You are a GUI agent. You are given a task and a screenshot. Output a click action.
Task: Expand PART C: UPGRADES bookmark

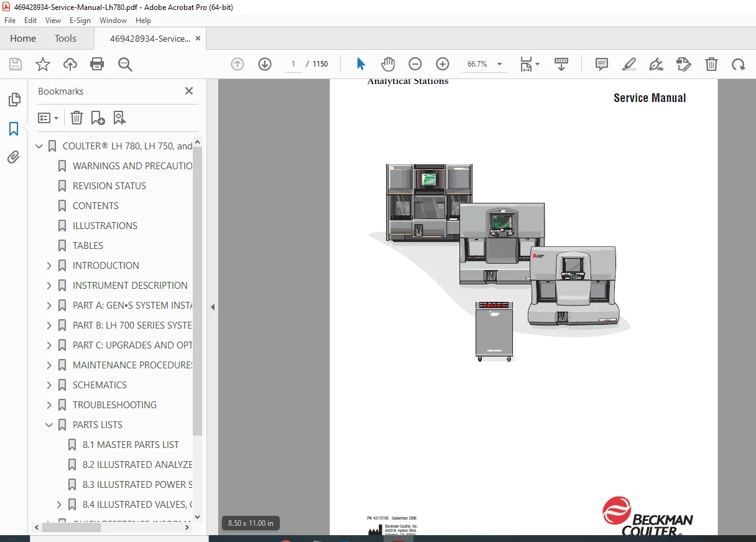(x=49, y=345)
